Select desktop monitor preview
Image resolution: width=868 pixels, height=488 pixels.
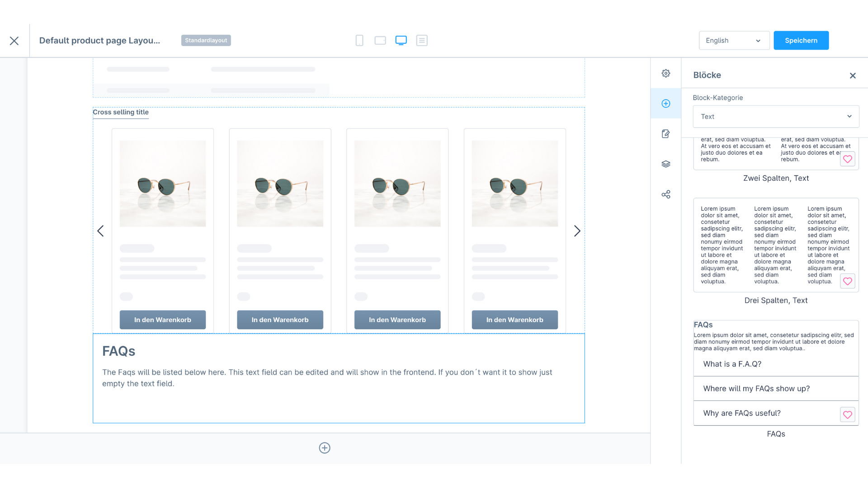pyautogui.click(x=401, y=41)
